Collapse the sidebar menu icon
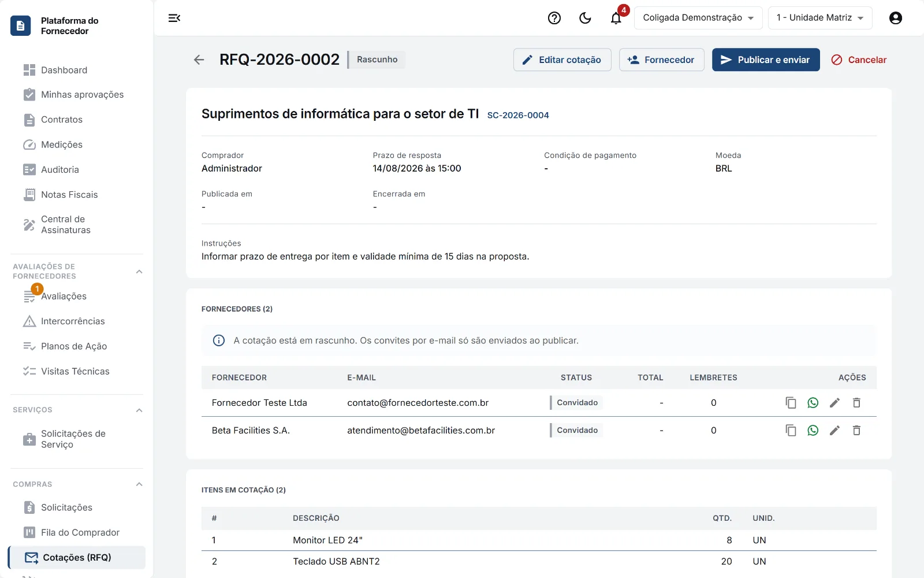Image resolution: width=924 pixels, height=578 pixels. pyautogui.click(x=174, y=18)
